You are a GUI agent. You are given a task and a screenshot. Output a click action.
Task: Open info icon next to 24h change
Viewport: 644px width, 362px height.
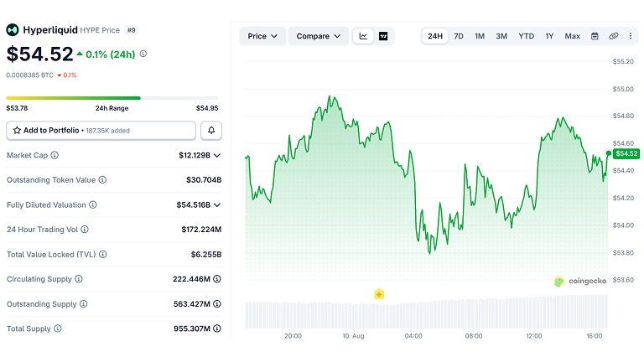point(143,54)
